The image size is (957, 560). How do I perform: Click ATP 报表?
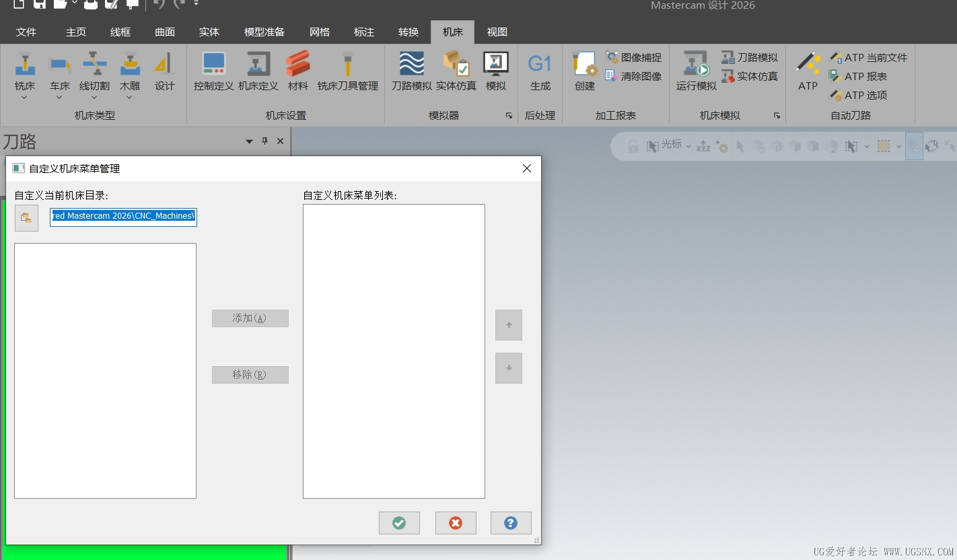tap(858, 77)
